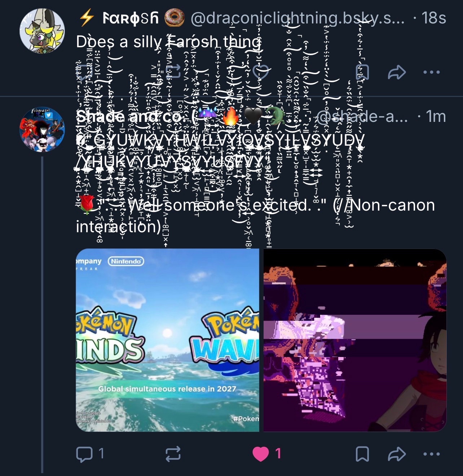The width and height of the screenshot is (463, 476).
Task: Repost the Shade and co post
Action: click(x=173, y=454)
